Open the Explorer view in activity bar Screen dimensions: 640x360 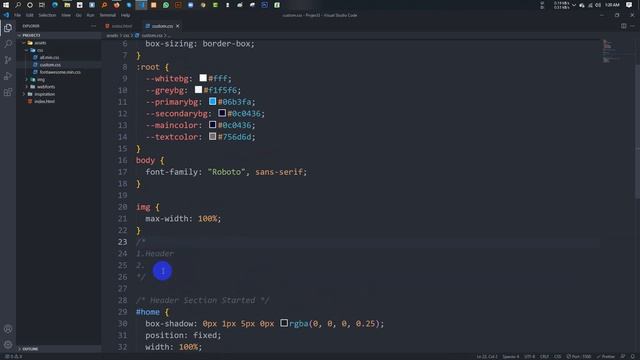8,28
